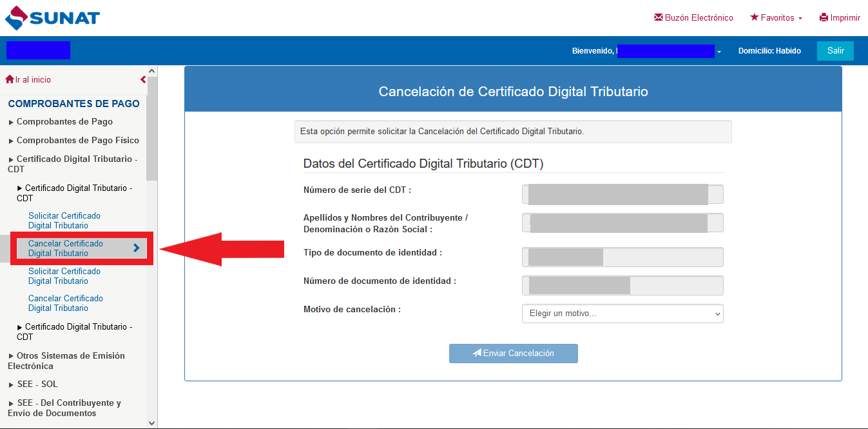
Task: Expand SEE - Del Contribuyente y Envío de Documentos
Action: point(64,408)
